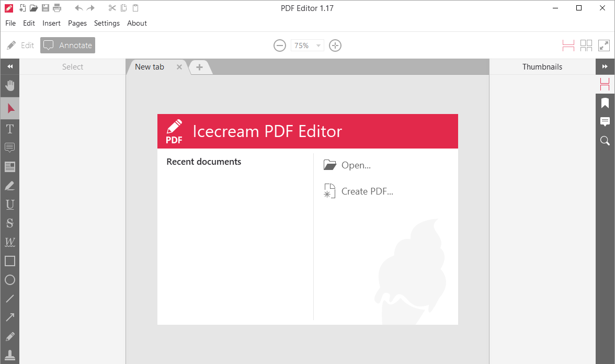Open the Search magnifier in right sidebar
Screen dimensions: 615x364
605,140
